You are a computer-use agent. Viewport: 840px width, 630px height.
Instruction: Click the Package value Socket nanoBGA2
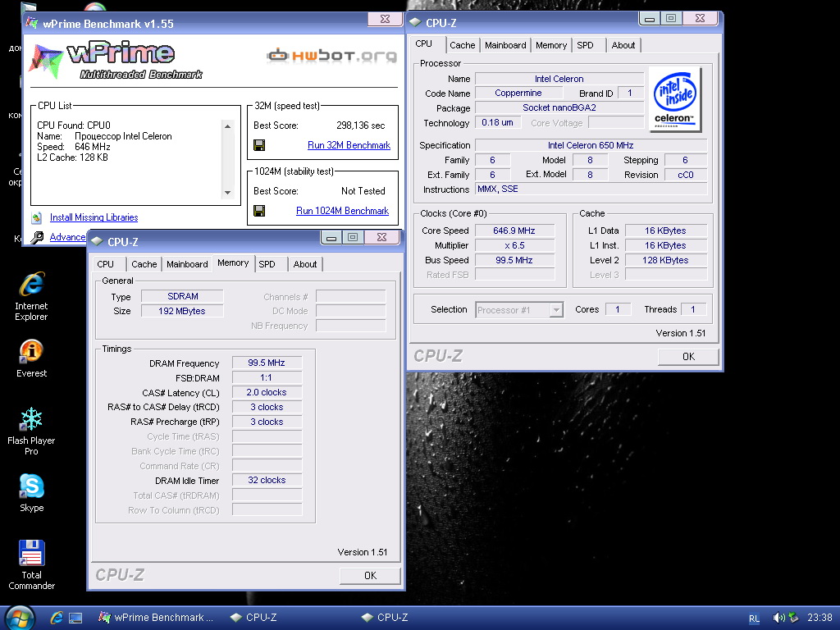coord(559,107)
